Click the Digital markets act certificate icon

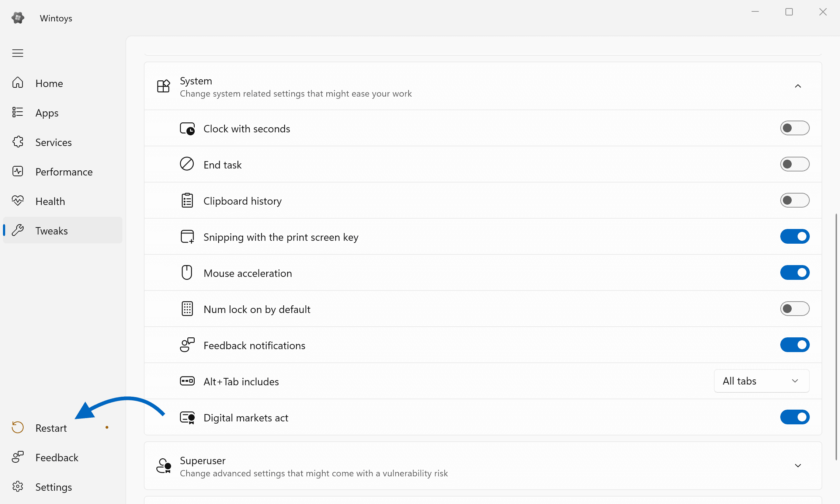(187, 417)
